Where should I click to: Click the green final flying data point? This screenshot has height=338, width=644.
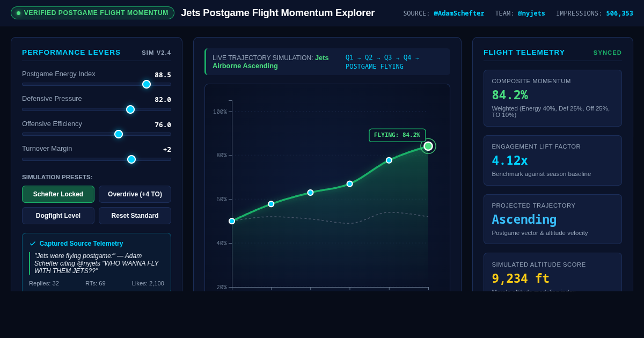click(428, 146)
